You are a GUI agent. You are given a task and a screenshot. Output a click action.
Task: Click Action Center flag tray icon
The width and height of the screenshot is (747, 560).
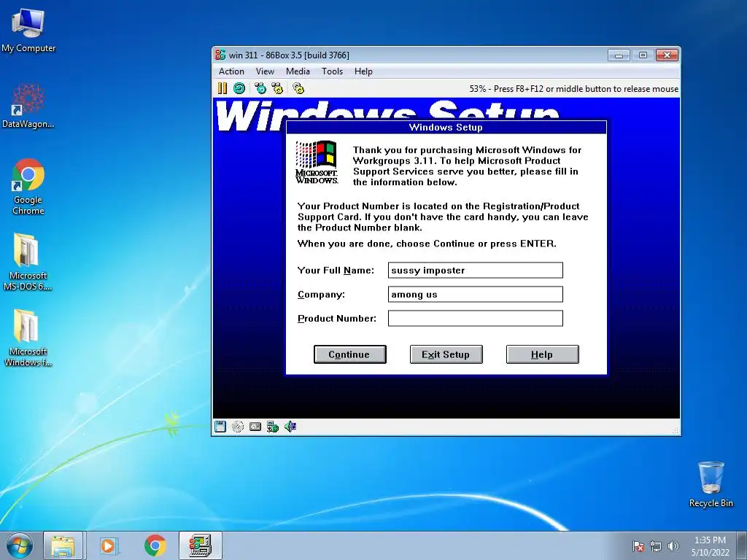(x=638, y=546)
